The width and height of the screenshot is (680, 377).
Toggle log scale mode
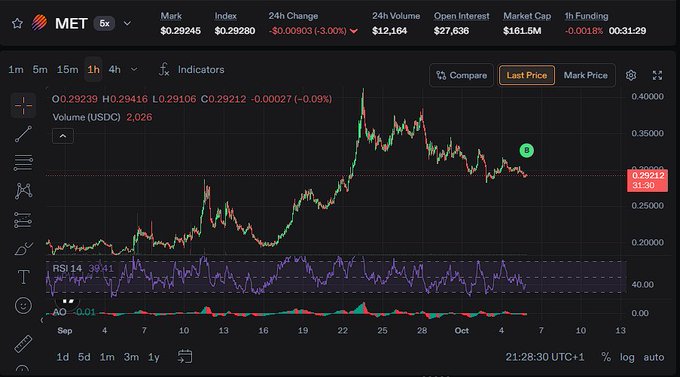coord(627,357)
